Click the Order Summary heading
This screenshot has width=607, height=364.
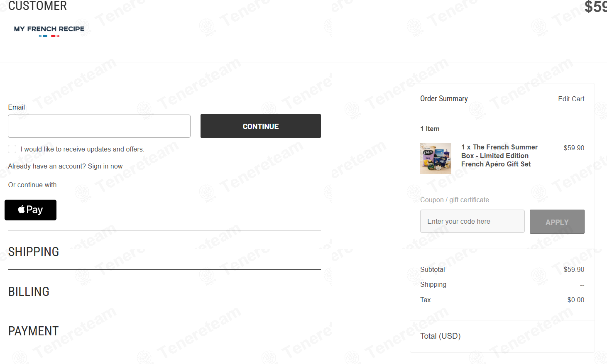pyautogui.click(x=444, y=99)
